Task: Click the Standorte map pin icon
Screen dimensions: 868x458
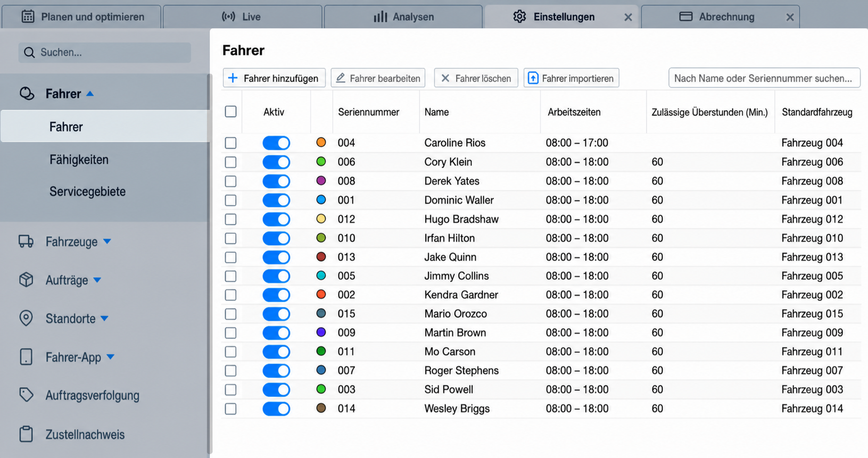Action: pos(26,318)
